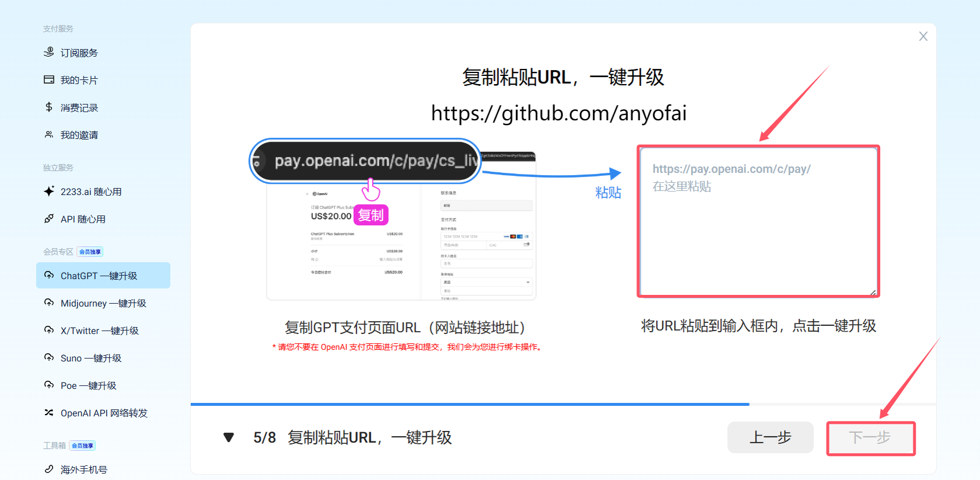Click the X/Twitter 一键升级 upgrade icon
This screenshot has width=980, height=480.
click(49, 330)
